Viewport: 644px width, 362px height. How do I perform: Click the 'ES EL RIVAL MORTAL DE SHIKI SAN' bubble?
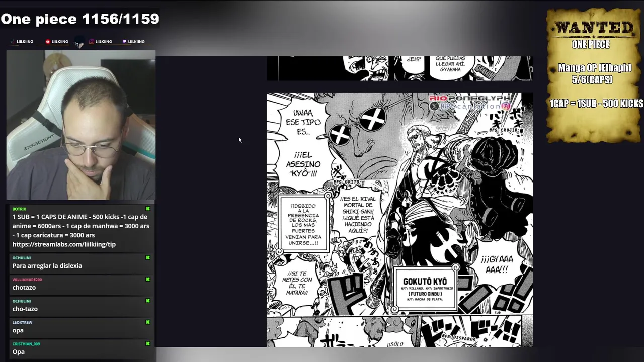pos(357,215)
